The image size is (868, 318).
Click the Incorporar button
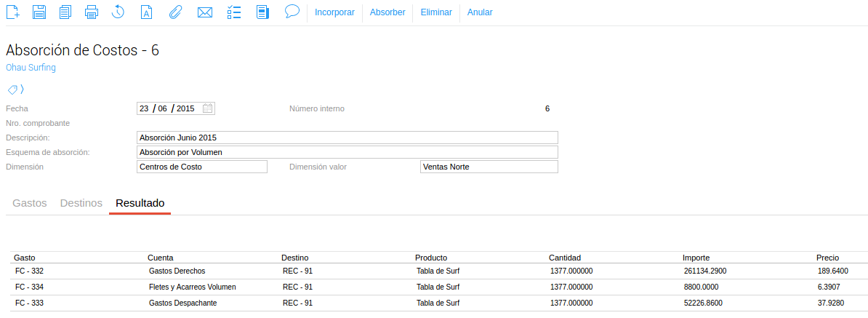[334, 12]
